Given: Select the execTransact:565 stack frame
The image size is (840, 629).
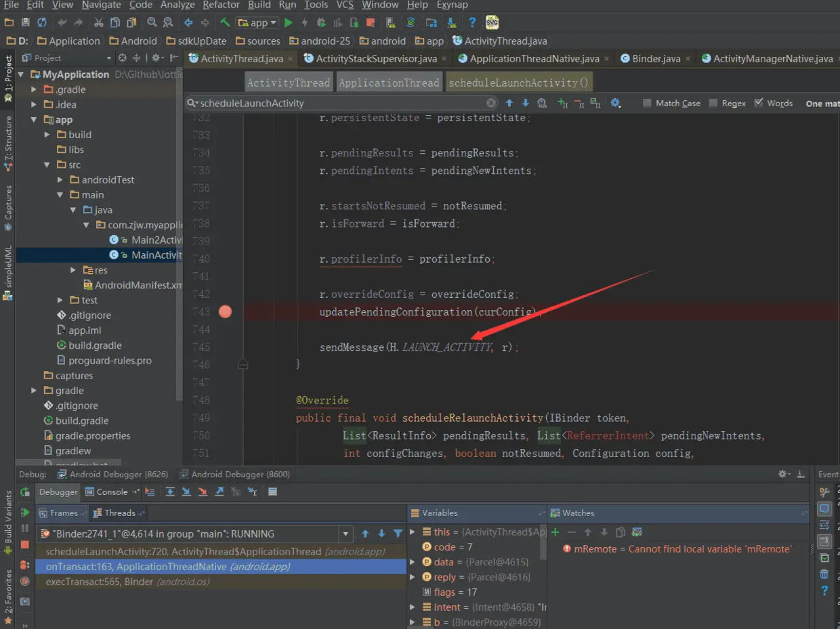Looking at the screenshot, I should pyautogui.click(x=127, y=582).
